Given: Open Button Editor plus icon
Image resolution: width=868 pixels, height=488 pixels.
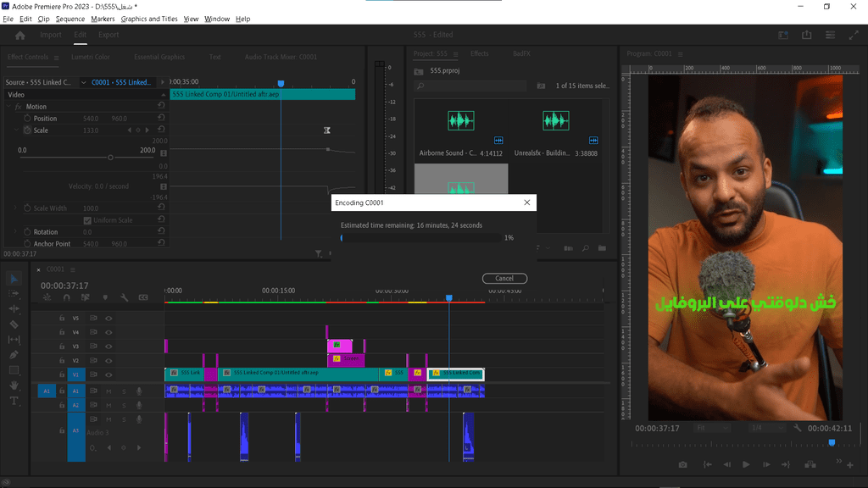Looking at the screenshot, I should point(850,465).
